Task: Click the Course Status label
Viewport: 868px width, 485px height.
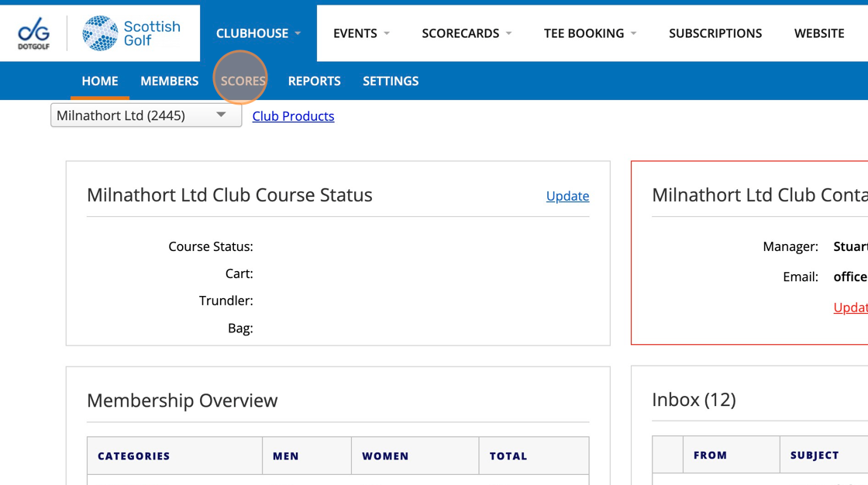Action: 211,246
